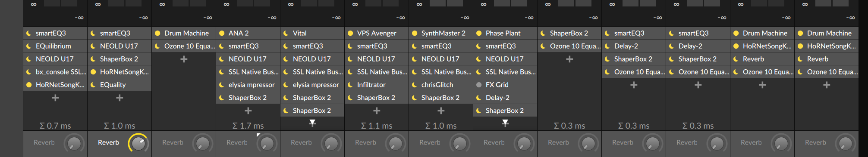Click the Σ 1.7 ms latency readout
Viewport: 868px width, 157px height.
pos(248,126)
